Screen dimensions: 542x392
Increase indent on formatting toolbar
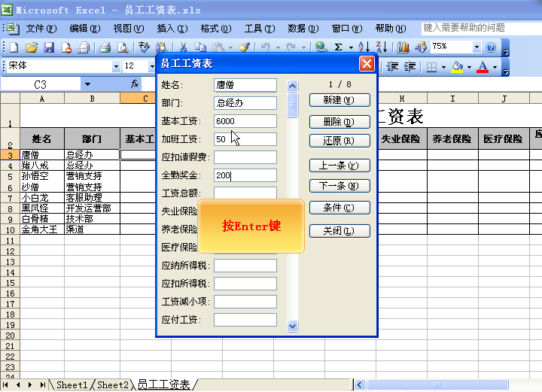click(x=410, y=66)
